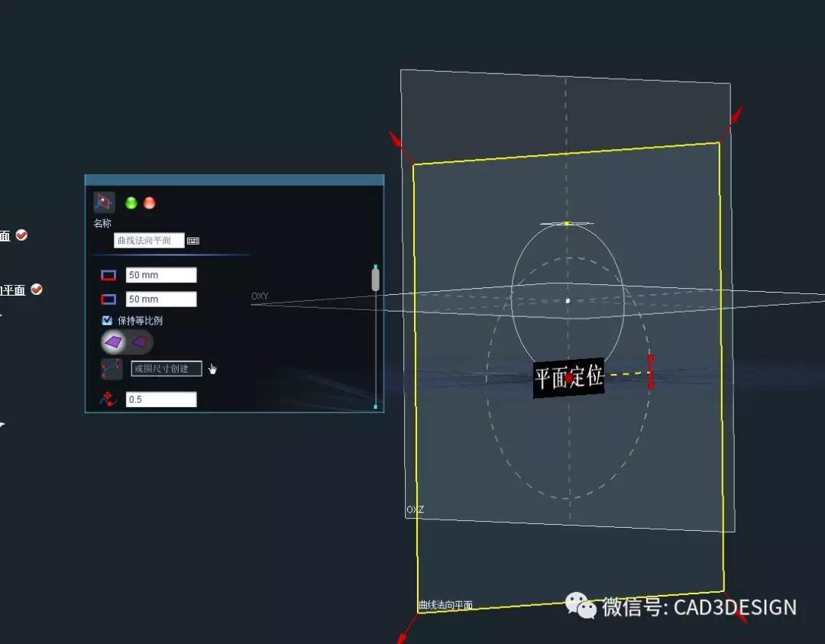The height and width of the screenshot is (644, 825).
Task: Click the vertical scrollbar handle in dialog
Action: pyautogui.click(x=375, y=279)
